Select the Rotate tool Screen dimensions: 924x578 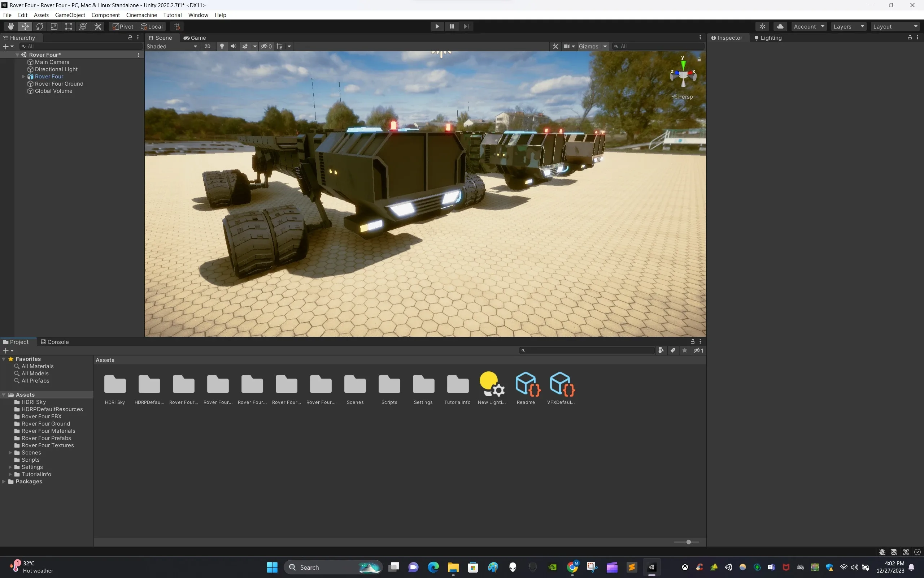[40, 26]
